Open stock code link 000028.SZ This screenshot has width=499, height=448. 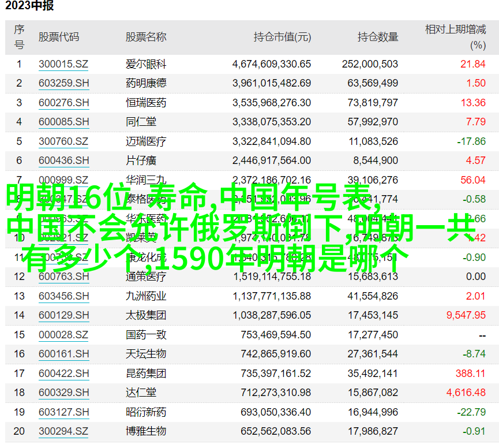pyautogui.click(x=63, y=335)
